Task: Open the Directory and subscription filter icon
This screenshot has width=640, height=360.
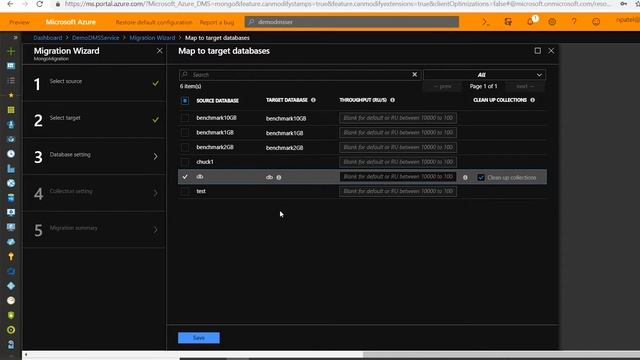Action: [x=508, y=22]
